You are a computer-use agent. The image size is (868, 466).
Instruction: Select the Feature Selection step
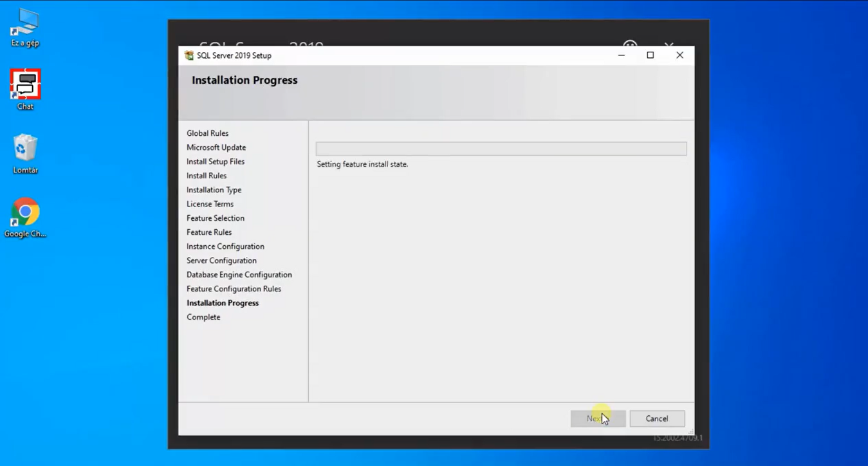pos(216,218)
